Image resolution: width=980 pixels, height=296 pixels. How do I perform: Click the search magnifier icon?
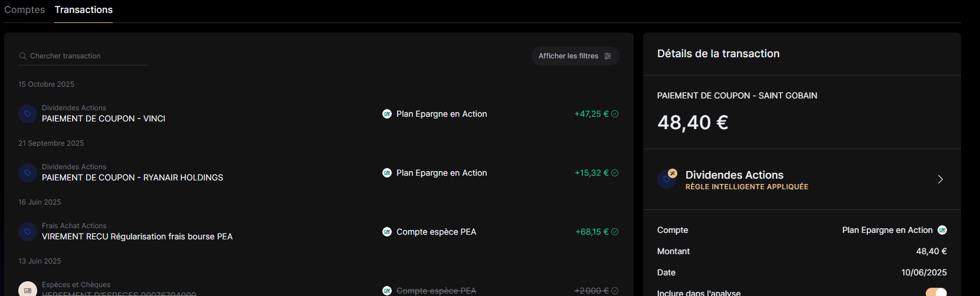[23, 56]
